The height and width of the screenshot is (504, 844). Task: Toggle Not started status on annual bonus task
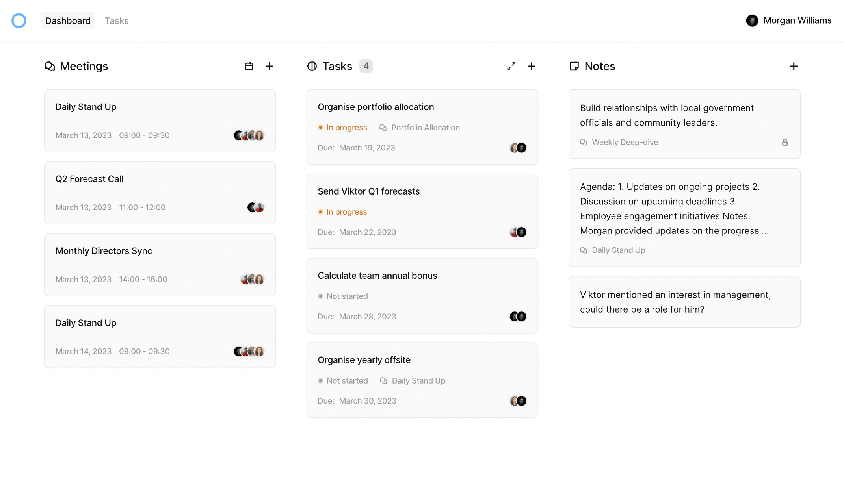pos(343,296)
